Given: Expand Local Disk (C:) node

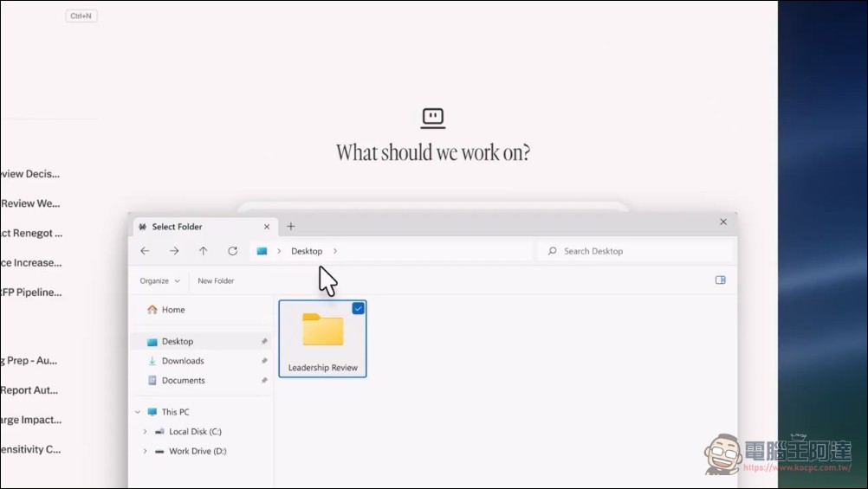Looking at the screenshot, I should click(x=145, y=432).
